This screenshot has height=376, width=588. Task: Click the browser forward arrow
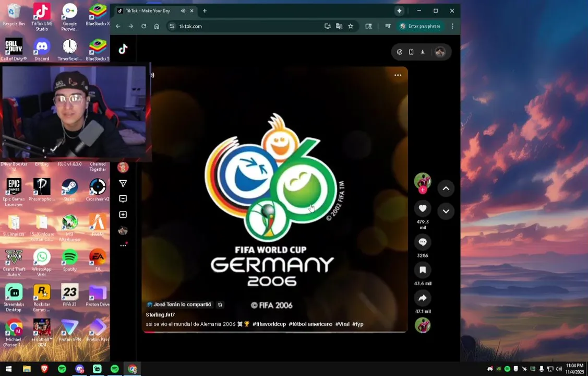click(131, 26)
